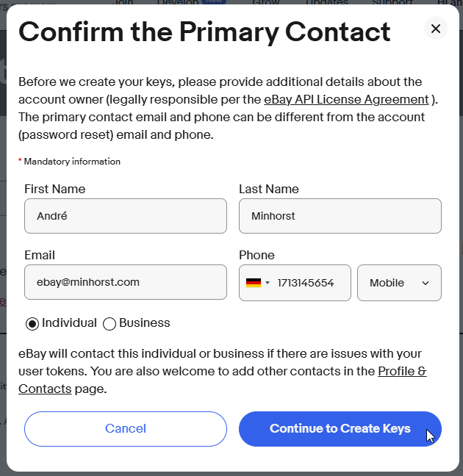Viewport: 463px width, 476px height.
Task: Choose the Business account type option
Action: tap(110, 323)
